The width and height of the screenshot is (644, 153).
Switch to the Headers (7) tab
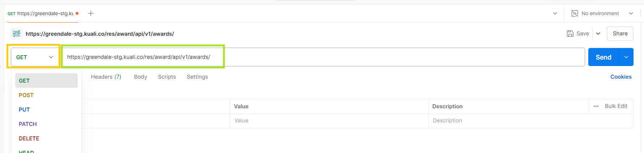106,77
